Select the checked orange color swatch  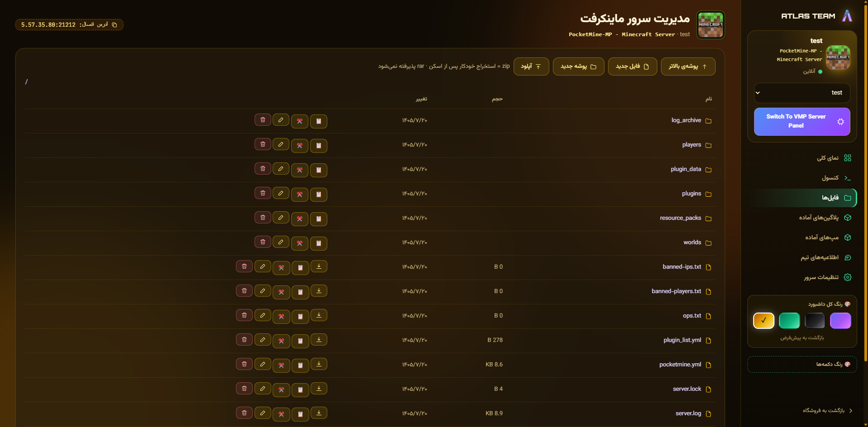pos(764,321)
